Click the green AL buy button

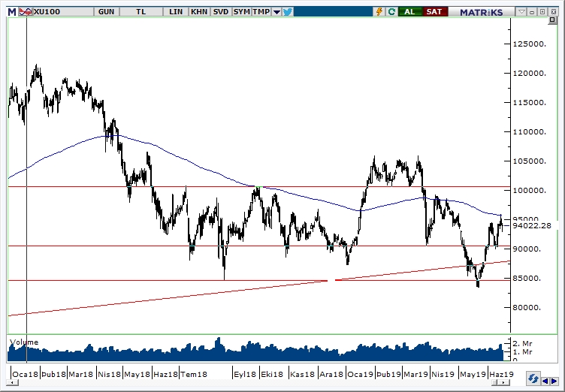click(409, 12)
